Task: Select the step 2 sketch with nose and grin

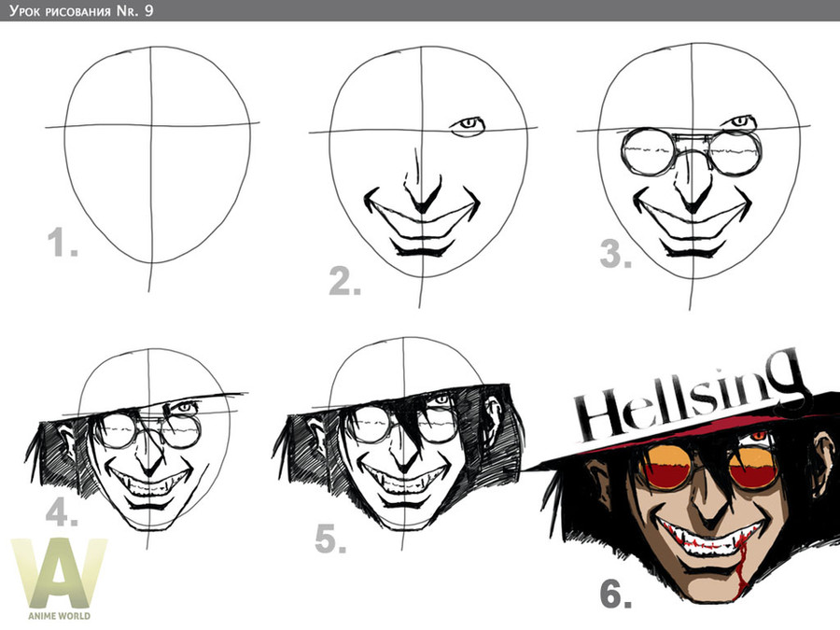Action: (423, 176)
